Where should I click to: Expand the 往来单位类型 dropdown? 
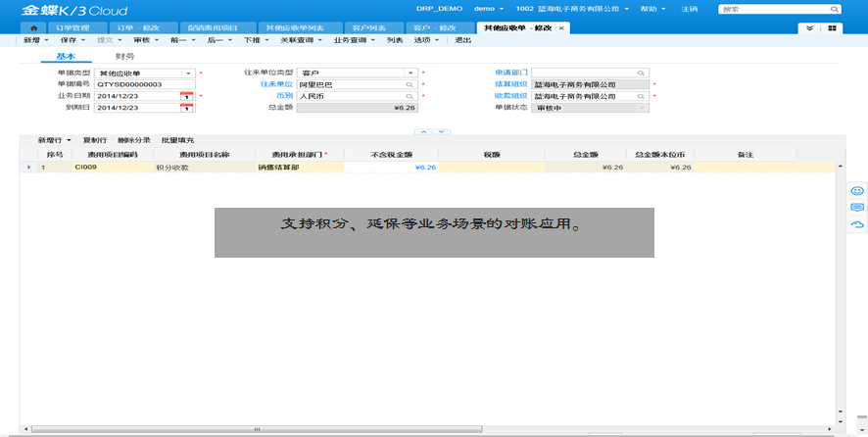410,73
